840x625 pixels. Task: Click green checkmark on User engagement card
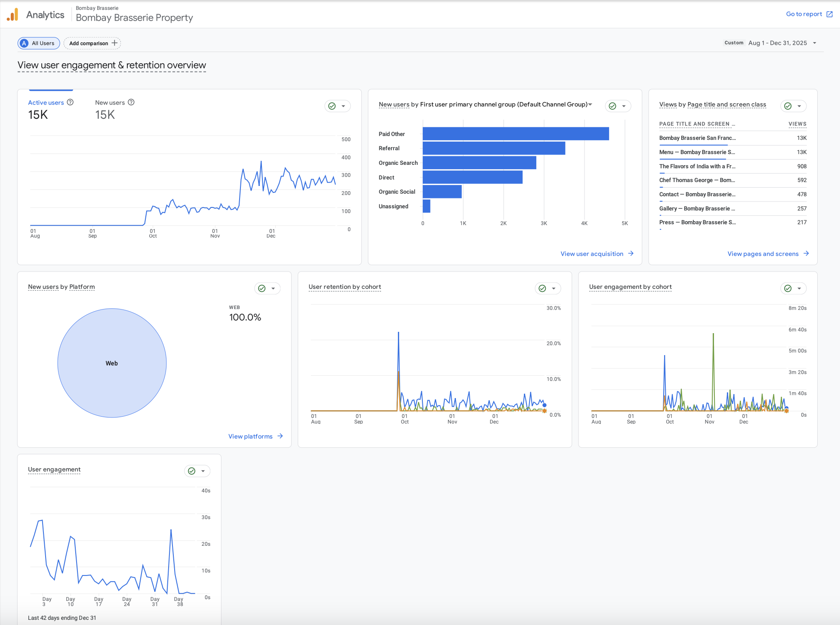click(192, 471)
